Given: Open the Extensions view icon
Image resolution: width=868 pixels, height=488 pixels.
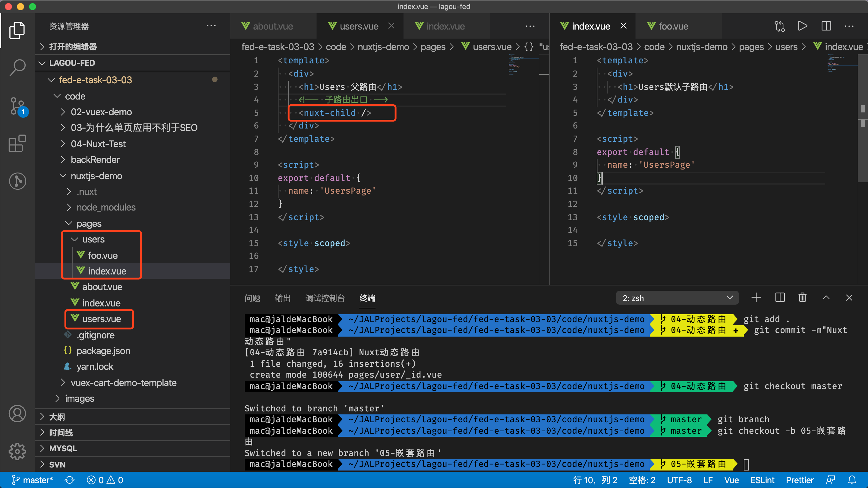Looking at the screenshot, I should (x=17, y=143).
